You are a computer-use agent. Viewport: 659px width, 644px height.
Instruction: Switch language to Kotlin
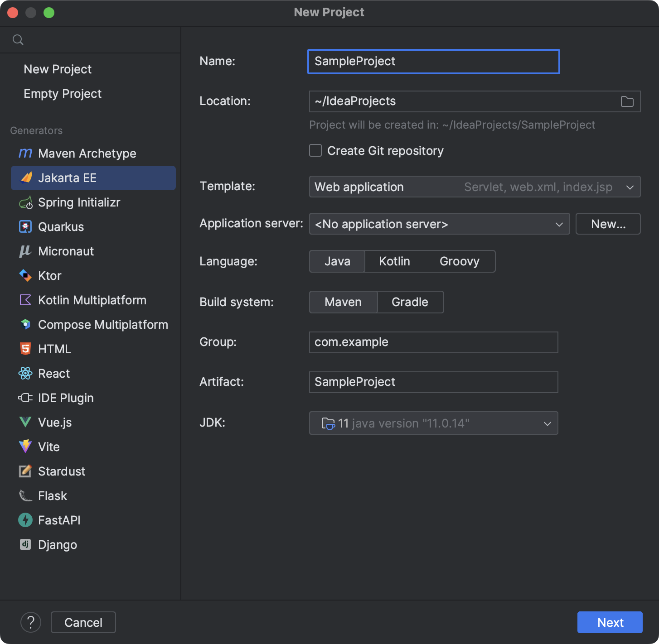pos(394,261)
